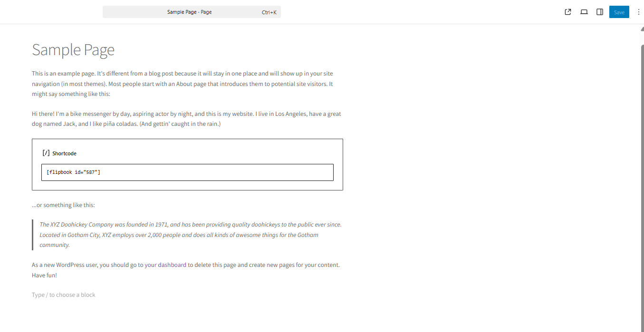Click the scrollbar up arrow
Viewport: 644px width, 332px height.
[x=642, y=28]
